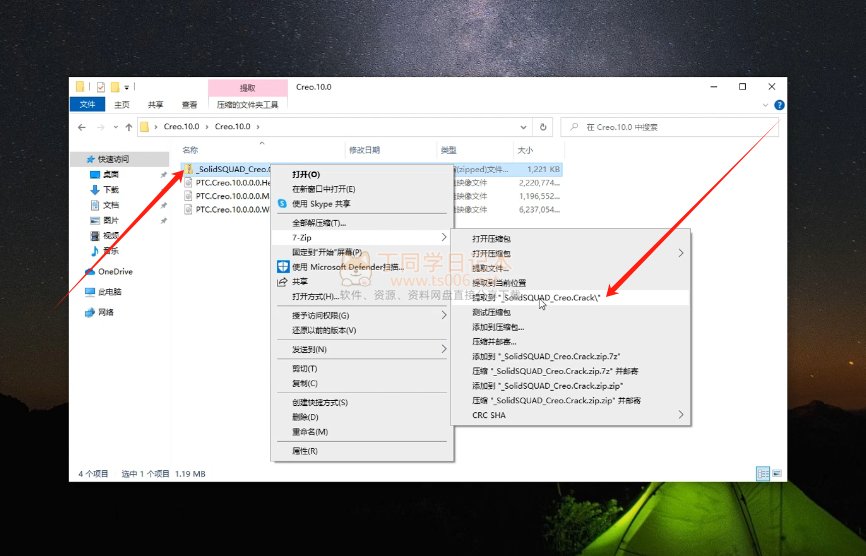The height and width of the screenshot is (556, 866).
Task: Expand the ribbon with the chevron
Action: click(765, 105)
